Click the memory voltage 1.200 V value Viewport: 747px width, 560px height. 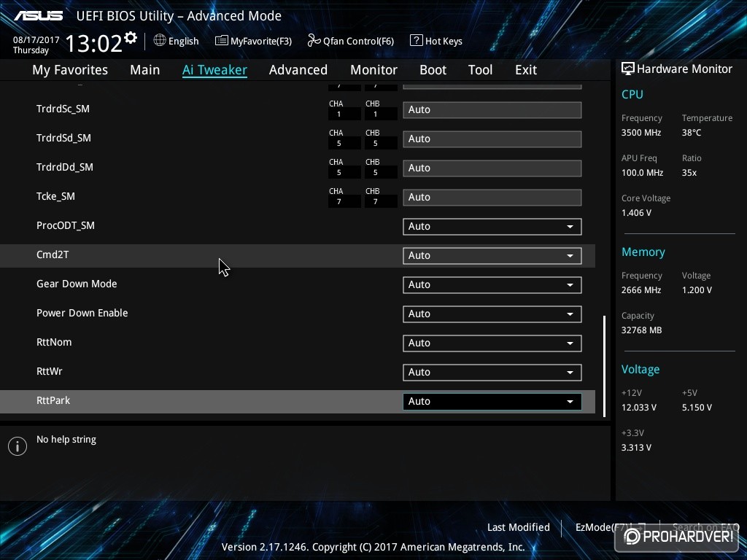click(x=697, y=290)
